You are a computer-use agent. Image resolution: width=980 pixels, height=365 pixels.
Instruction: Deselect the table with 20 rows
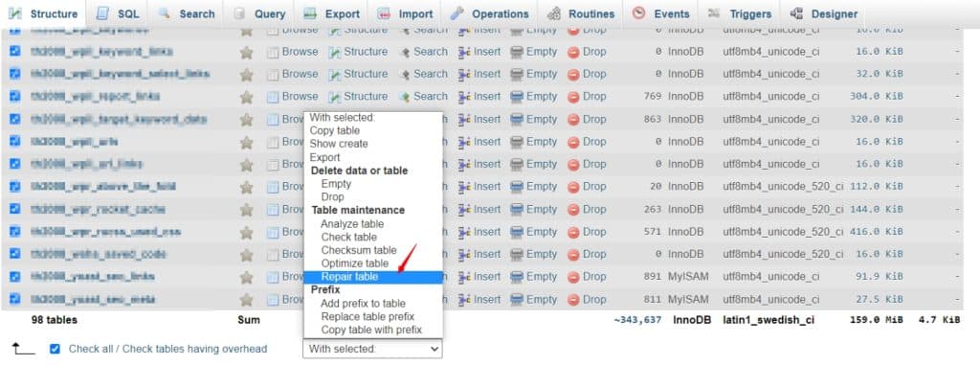(x=15, y=187)
